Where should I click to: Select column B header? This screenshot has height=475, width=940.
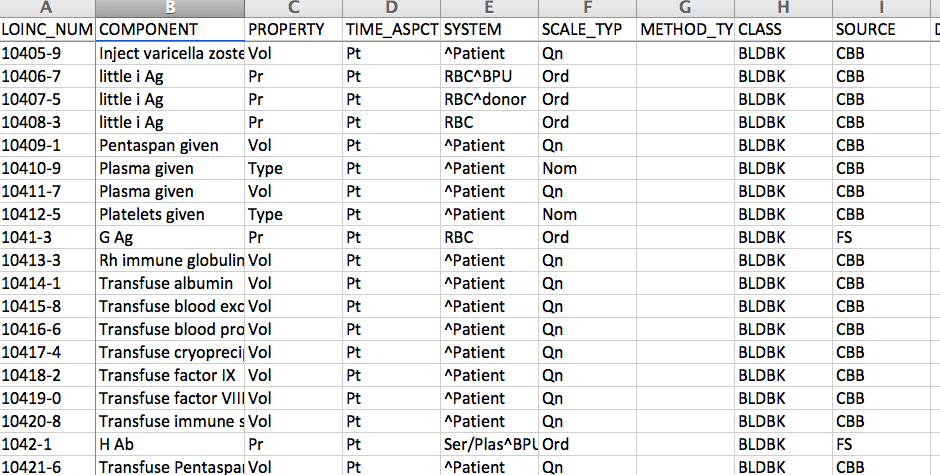170,8
